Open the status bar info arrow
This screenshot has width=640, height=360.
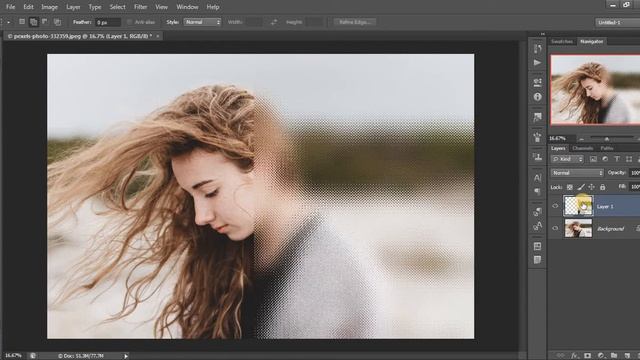click(x=126, y=356)
